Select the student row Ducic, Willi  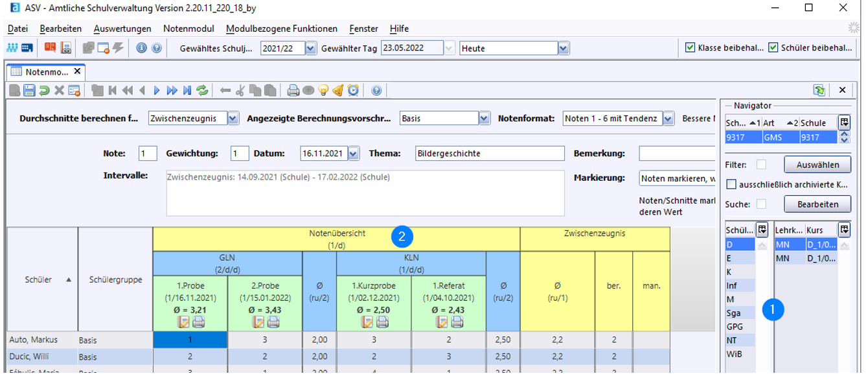coord(338,357)
